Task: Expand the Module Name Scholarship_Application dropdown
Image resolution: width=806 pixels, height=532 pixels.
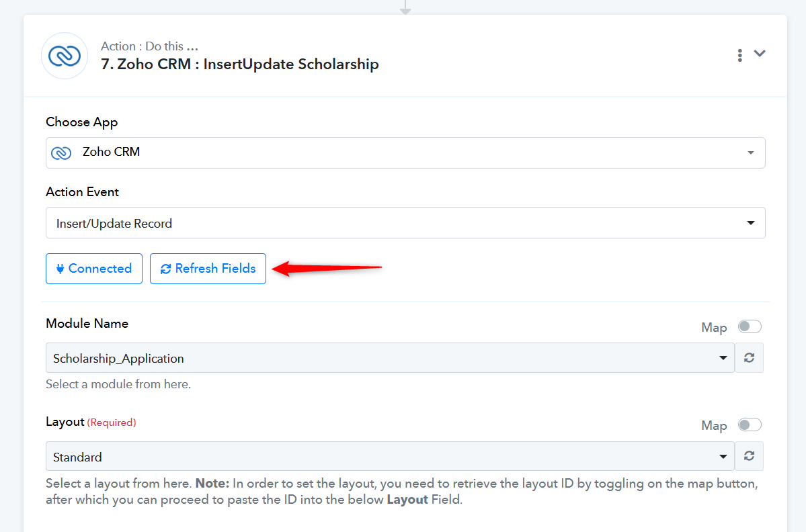Action: pos(390,358)
